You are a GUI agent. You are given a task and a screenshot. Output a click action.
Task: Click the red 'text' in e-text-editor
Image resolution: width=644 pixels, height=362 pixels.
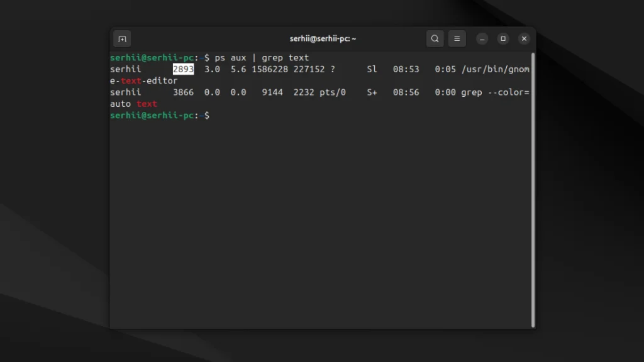131,81
